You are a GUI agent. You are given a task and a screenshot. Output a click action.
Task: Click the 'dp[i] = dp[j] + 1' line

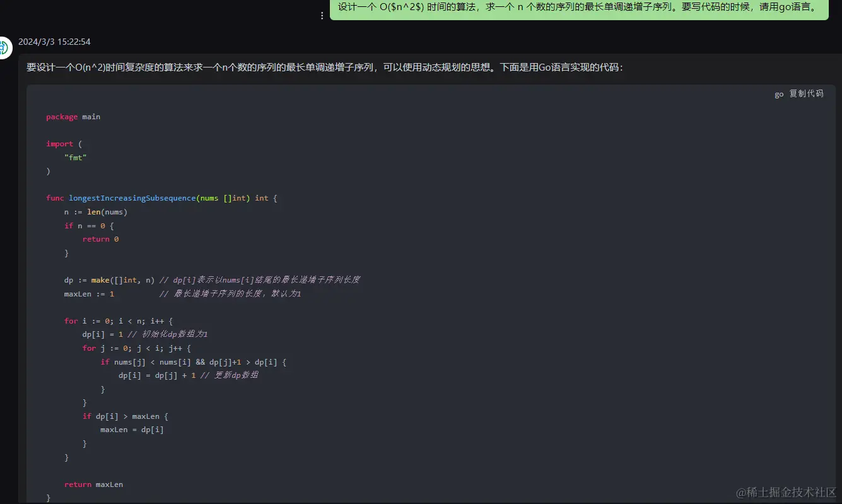pos(189,375)
